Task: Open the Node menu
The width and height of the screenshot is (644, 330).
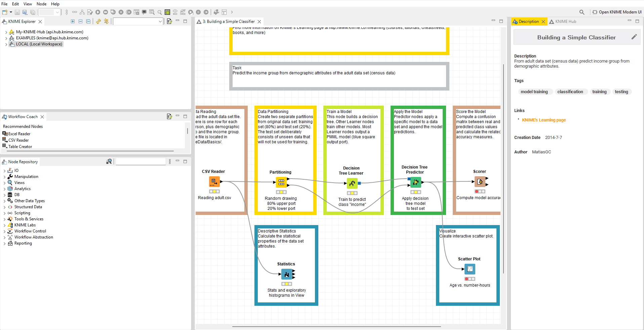Action: point(42,4)
